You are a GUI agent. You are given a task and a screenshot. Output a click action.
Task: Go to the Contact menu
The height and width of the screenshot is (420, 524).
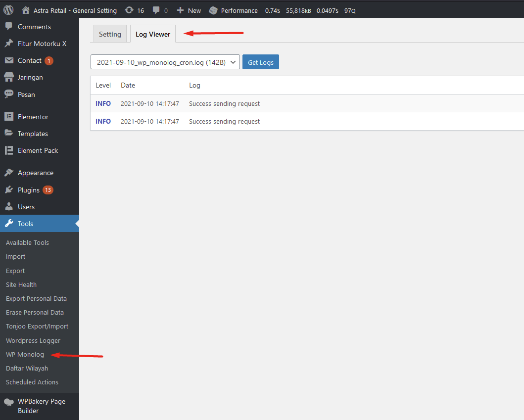click(x=29, y=60)
